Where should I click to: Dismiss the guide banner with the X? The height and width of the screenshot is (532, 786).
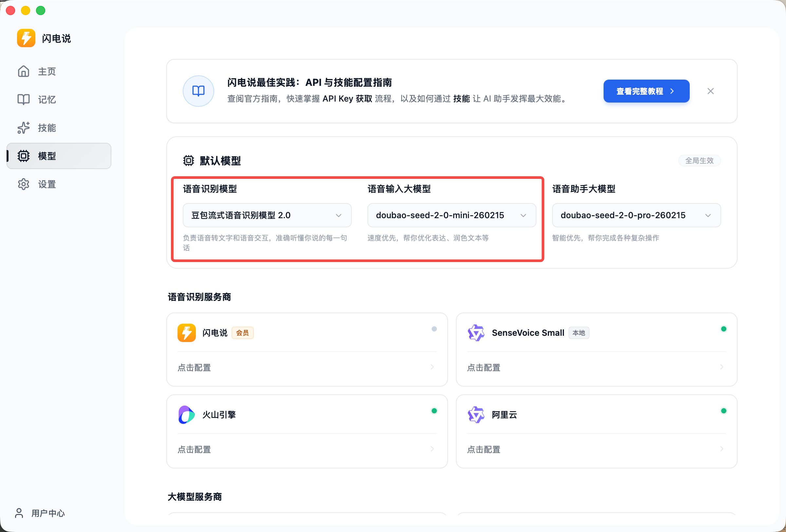coord(711,91)
